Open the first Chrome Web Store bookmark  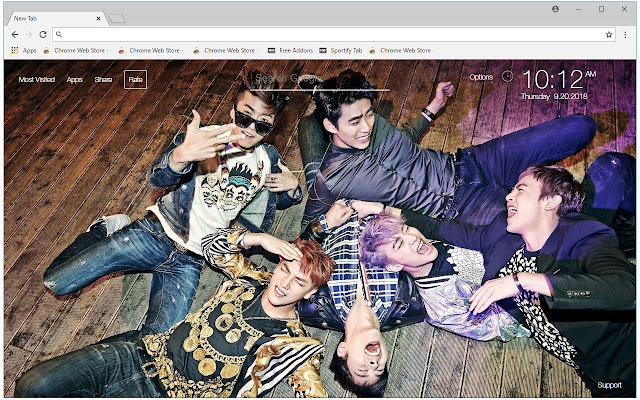tap(76, 51)
